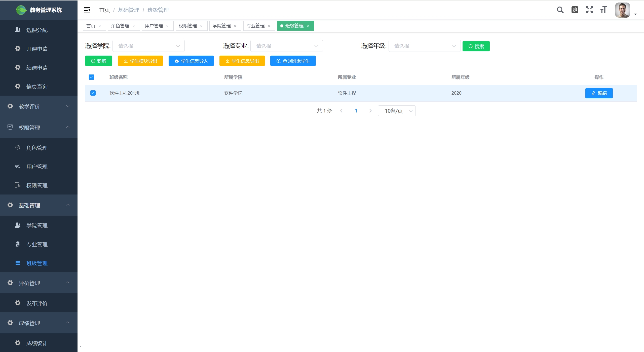
Task: Toggle fullscreen mode icon
Action: point(589,10)
